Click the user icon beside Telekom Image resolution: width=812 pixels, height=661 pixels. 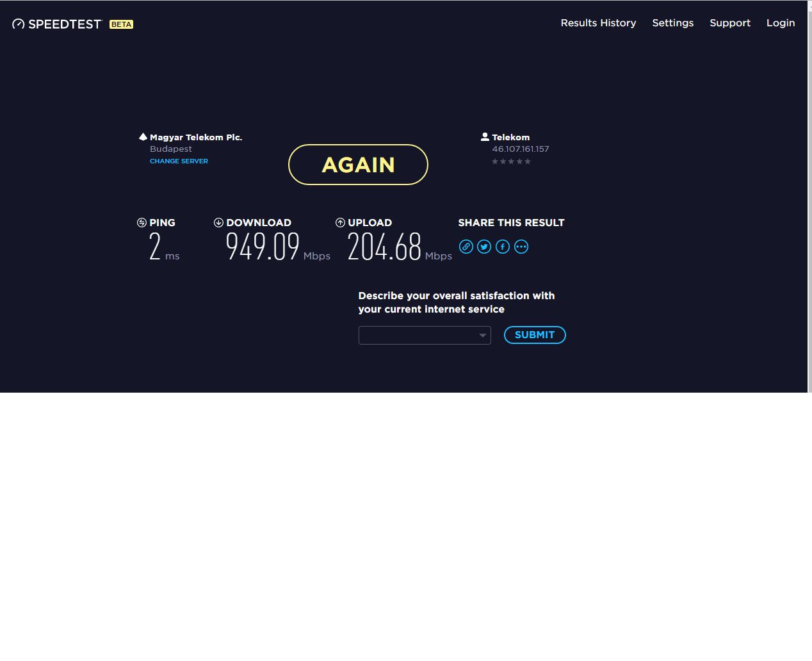485,136
